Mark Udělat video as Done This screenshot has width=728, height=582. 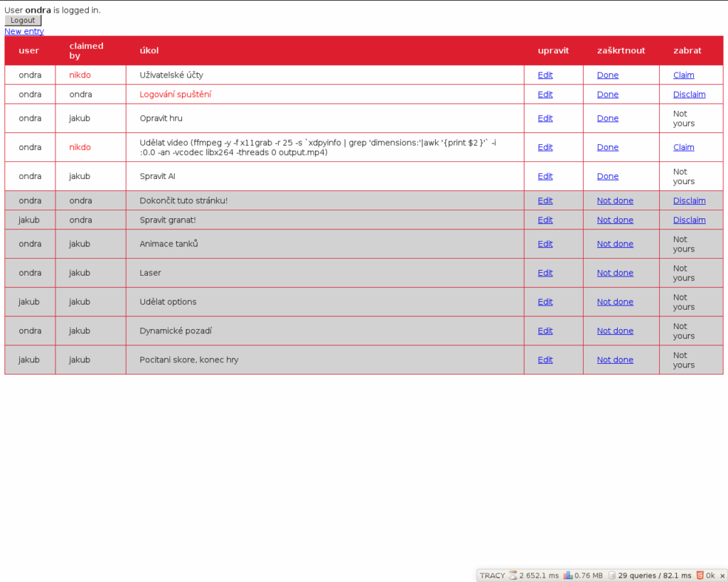(608, 147)
